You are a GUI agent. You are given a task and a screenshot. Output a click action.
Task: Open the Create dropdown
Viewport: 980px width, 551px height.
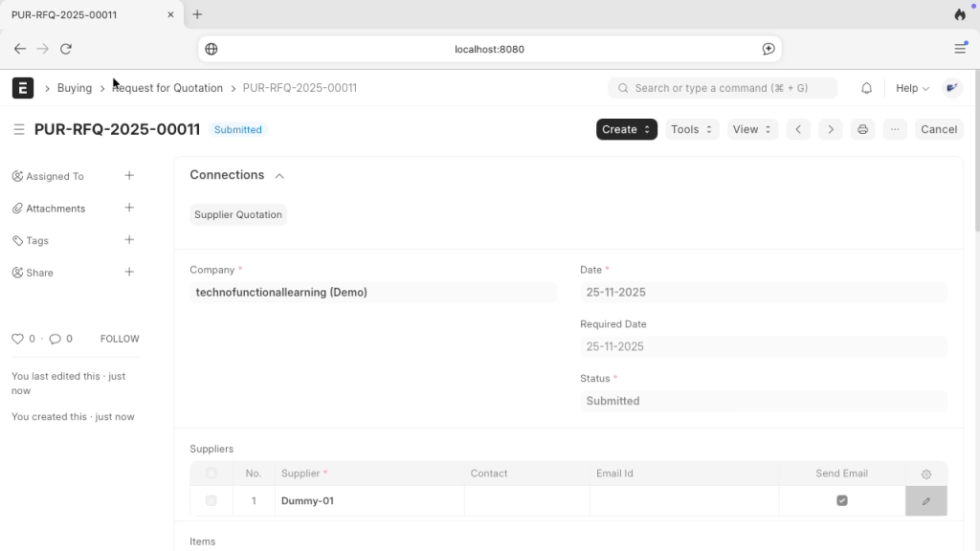626,129
